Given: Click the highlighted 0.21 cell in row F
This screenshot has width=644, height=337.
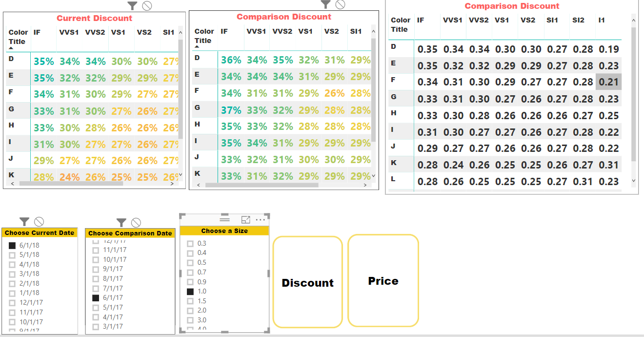Looking at the screenshot, I should point(608,82).
